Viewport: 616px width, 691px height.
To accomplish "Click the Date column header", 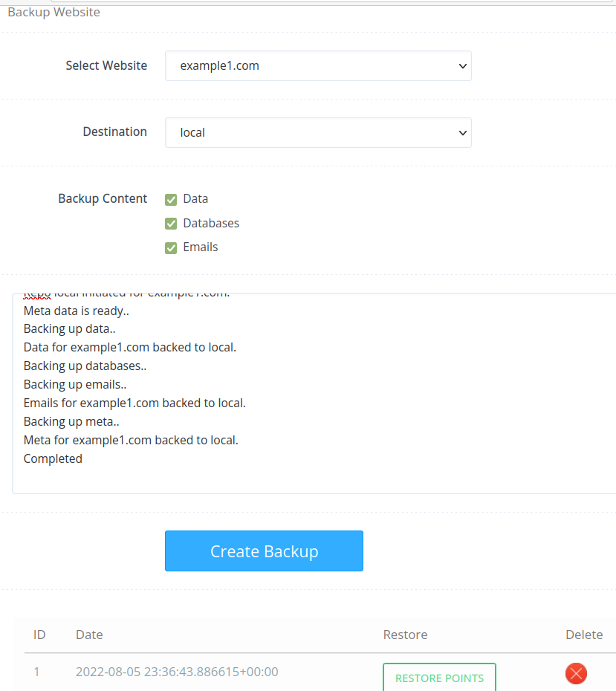I will 89,635.
